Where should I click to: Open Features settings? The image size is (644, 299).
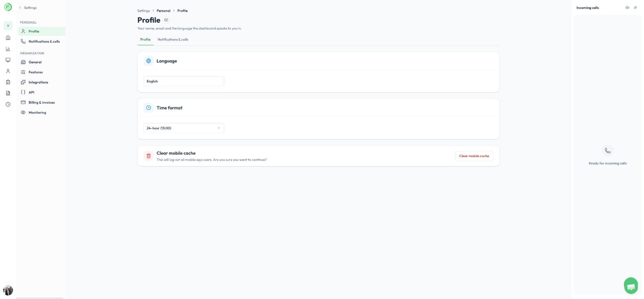(42, 72)
